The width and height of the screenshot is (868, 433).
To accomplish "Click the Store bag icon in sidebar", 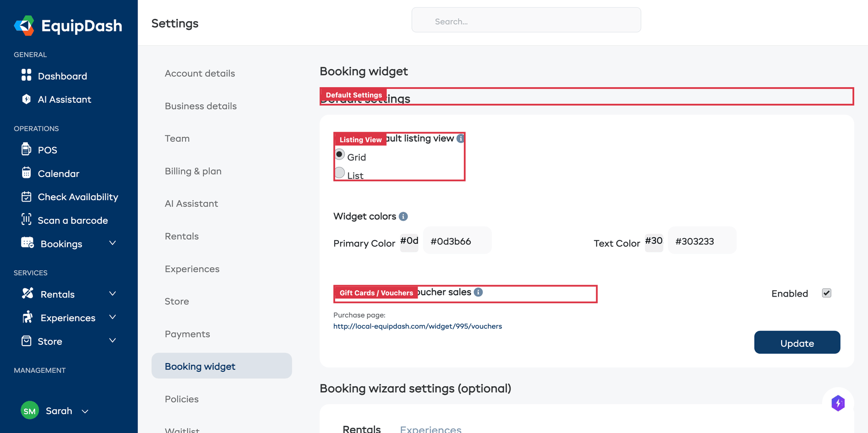I will 27,341.
